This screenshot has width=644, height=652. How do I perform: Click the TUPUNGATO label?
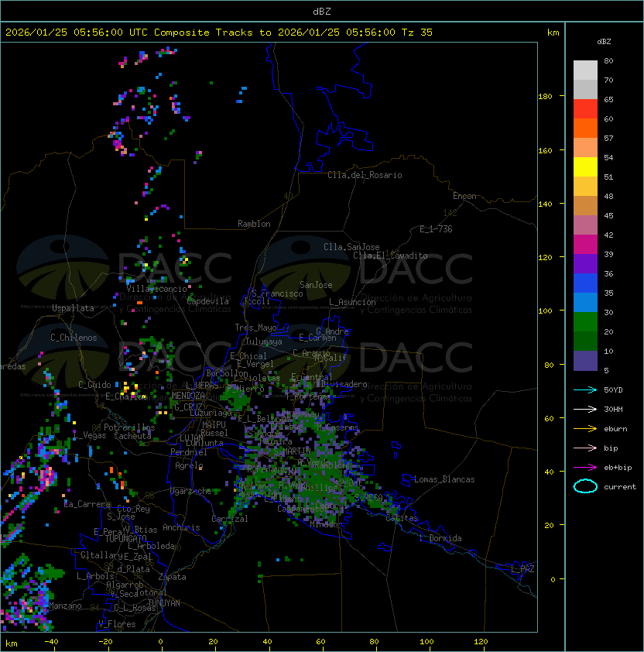click(x=126, y=539)
